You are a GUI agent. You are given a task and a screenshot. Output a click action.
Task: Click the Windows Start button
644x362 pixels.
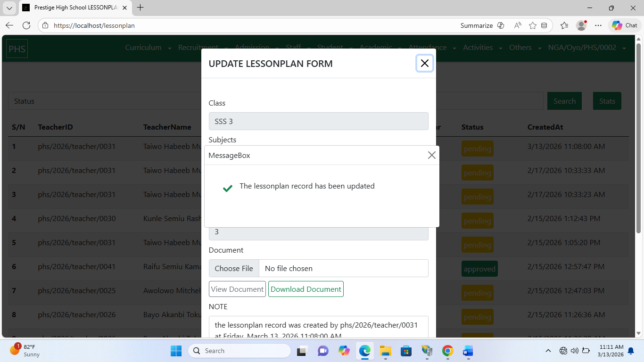tap(176, 351)
